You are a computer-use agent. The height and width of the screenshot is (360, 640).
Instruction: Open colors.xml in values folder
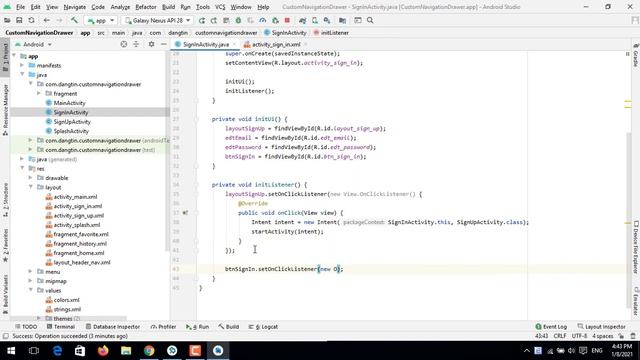coord(67,300)
